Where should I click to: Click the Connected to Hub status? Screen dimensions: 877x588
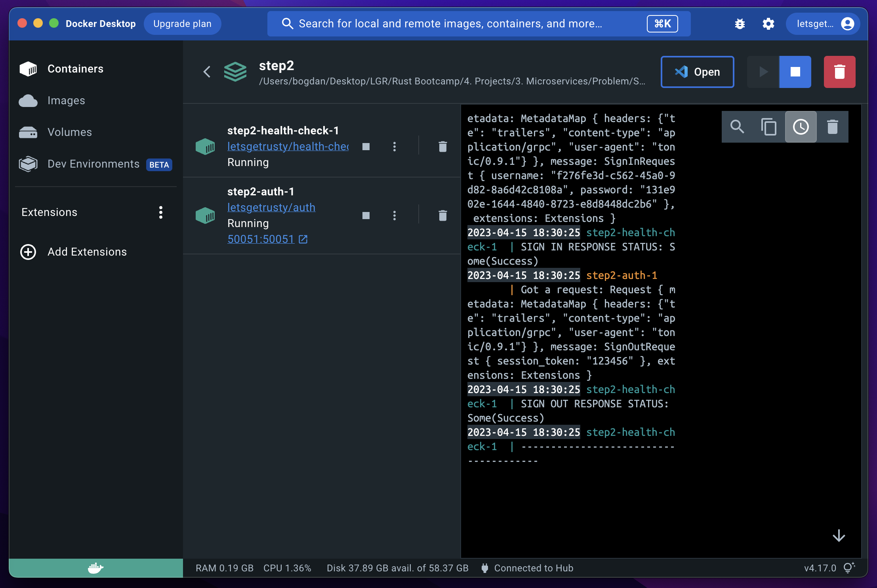(527, 568)
